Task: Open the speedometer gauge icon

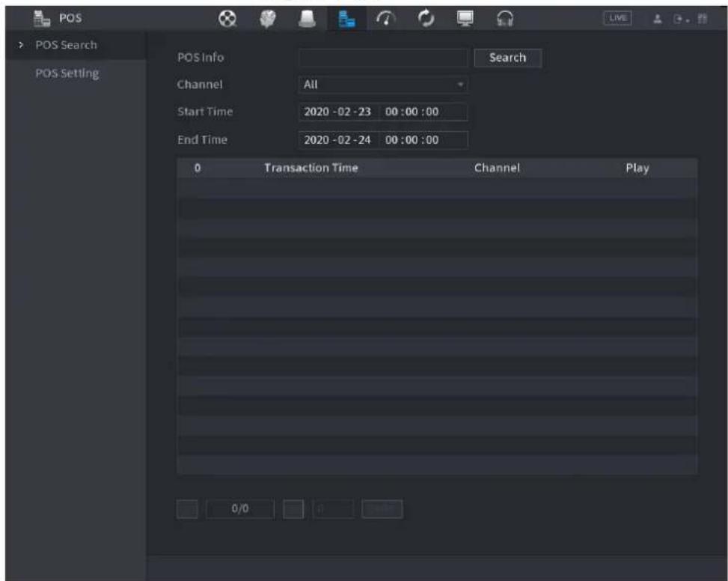Action: coord(386,19)
